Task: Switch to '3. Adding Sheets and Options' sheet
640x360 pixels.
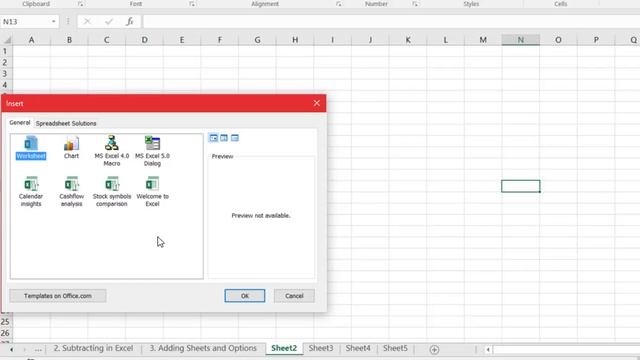Action: pyautogui.click(x=203, y=348)
